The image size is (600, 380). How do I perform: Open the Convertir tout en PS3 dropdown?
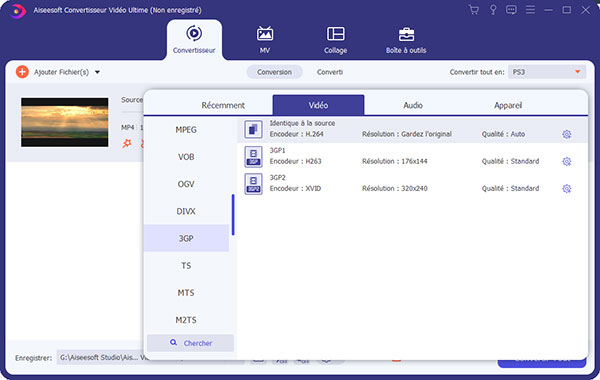click(x=547, y=72)
